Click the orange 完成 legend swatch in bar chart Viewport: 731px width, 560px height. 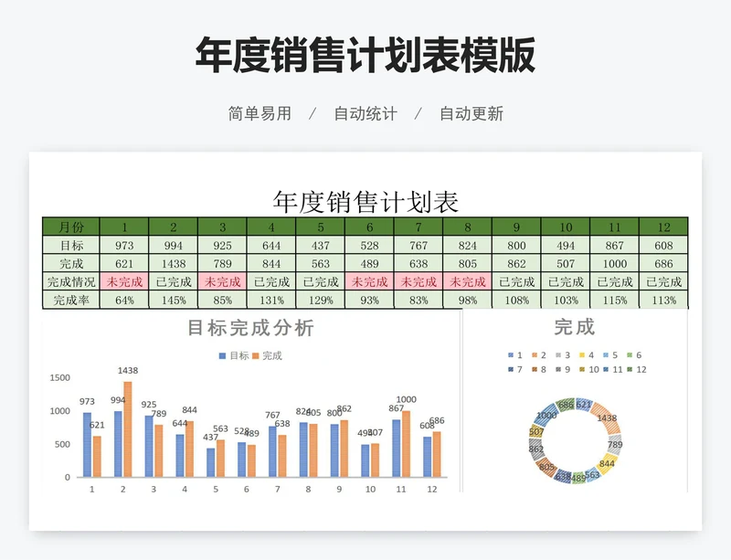tap(256, 356)
